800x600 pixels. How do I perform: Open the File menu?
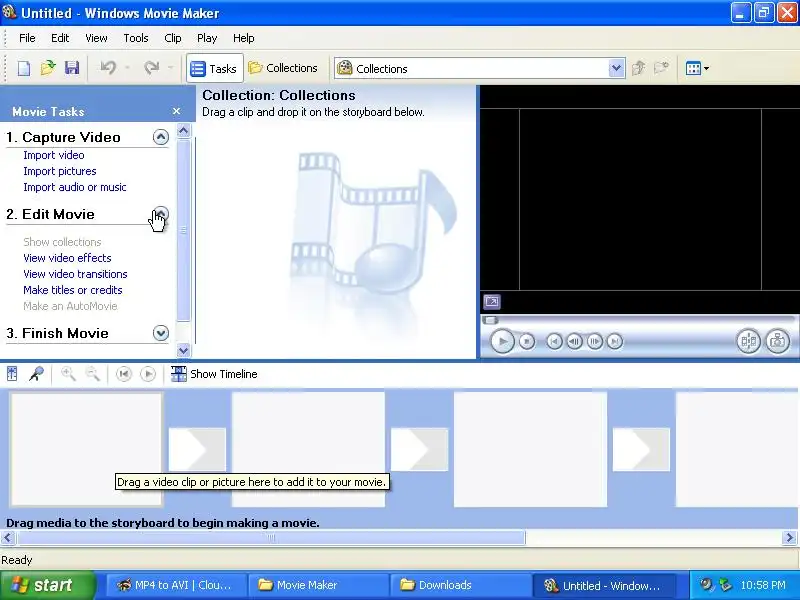pos(27,38)
